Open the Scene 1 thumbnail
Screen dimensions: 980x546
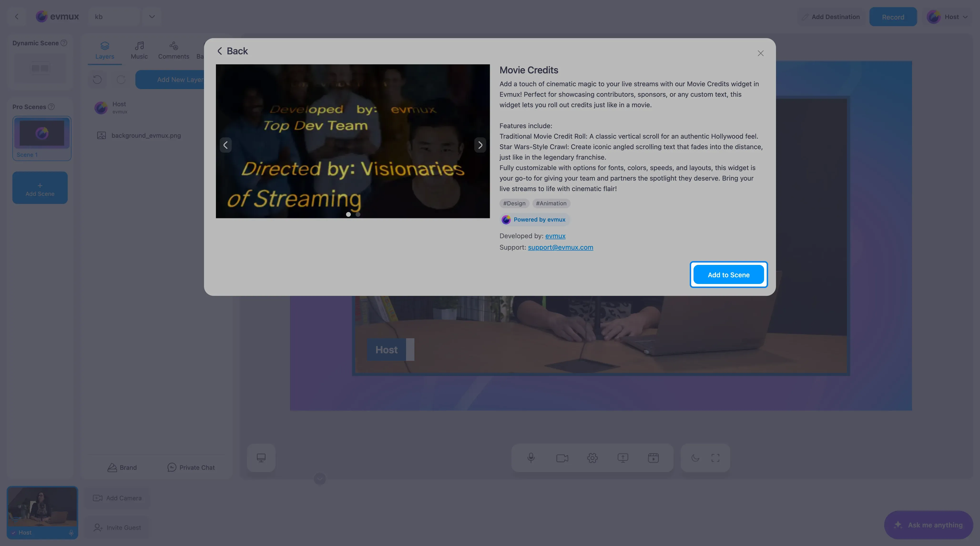[x=42, y=138]
